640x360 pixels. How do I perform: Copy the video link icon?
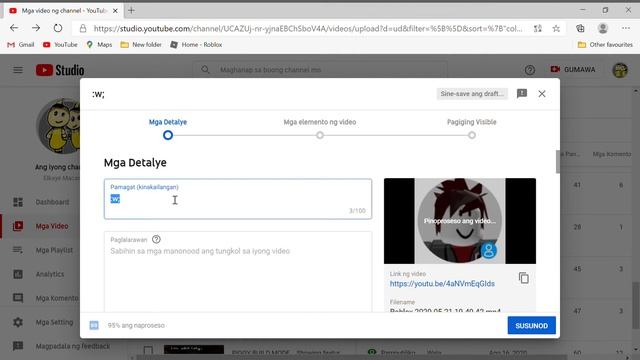524,278
